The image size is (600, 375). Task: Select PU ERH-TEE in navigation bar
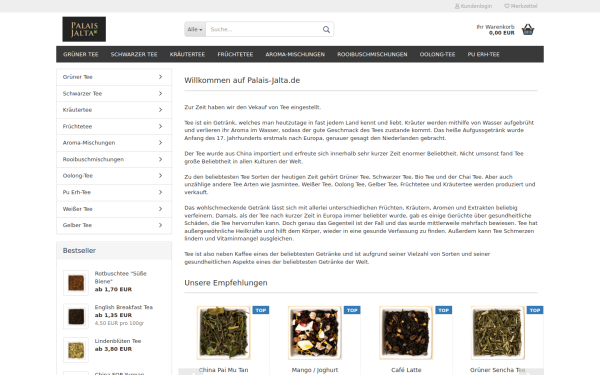click(x=484, y=54)
